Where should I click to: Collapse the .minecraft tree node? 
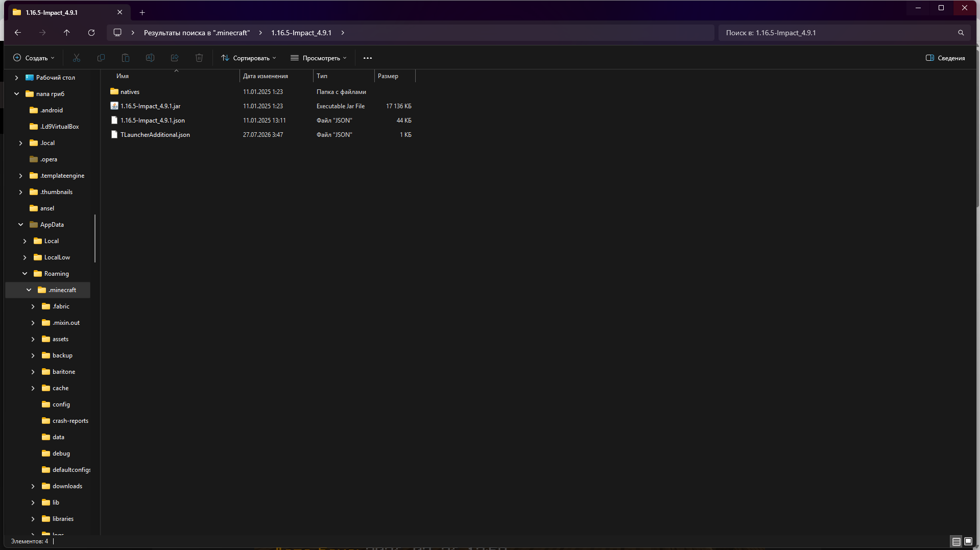(x=29, y=290)
